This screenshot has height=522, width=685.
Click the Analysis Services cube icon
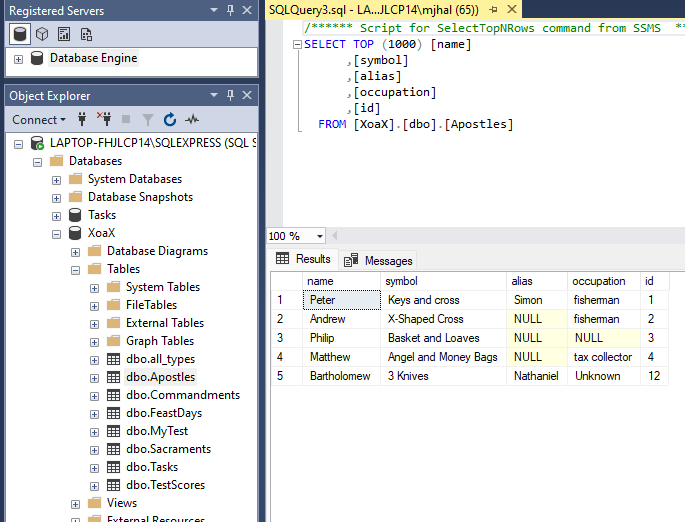[42, 34]
